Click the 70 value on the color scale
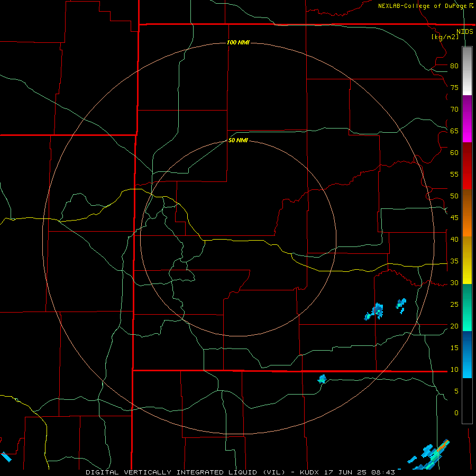 [454, 109]
